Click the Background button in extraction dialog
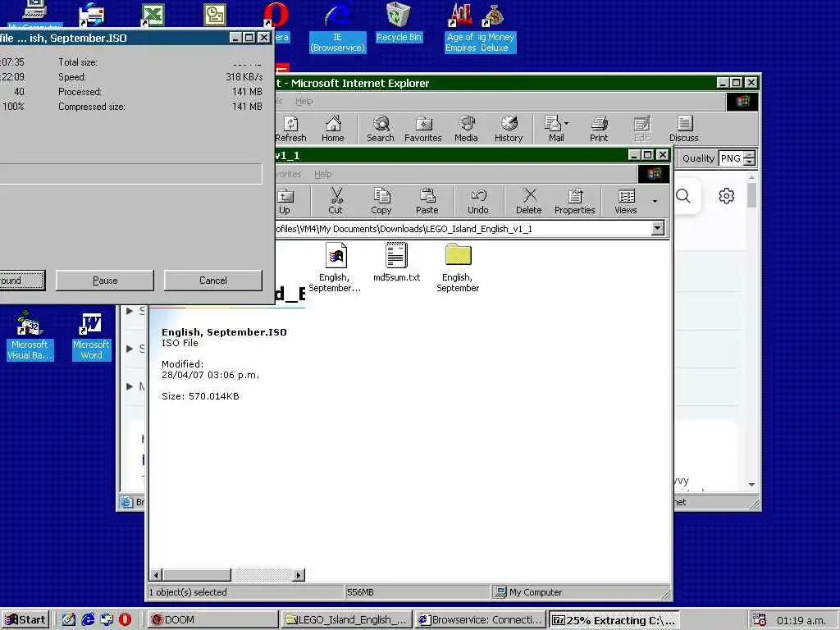 (22, 281)
